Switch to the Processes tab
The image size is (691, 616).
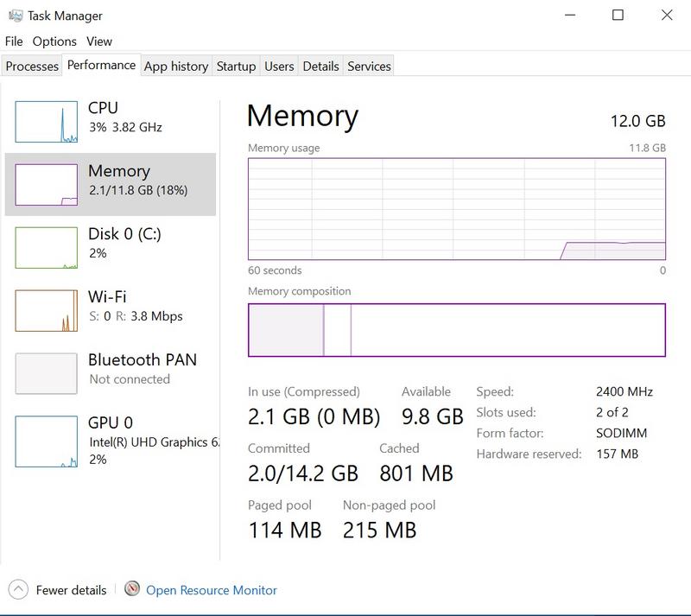[x=32, y=67]
